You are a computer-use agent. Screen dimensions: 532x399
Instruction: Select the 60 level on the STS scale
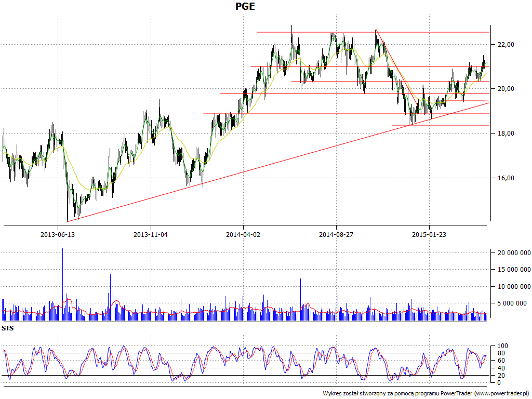pos(501,361)
